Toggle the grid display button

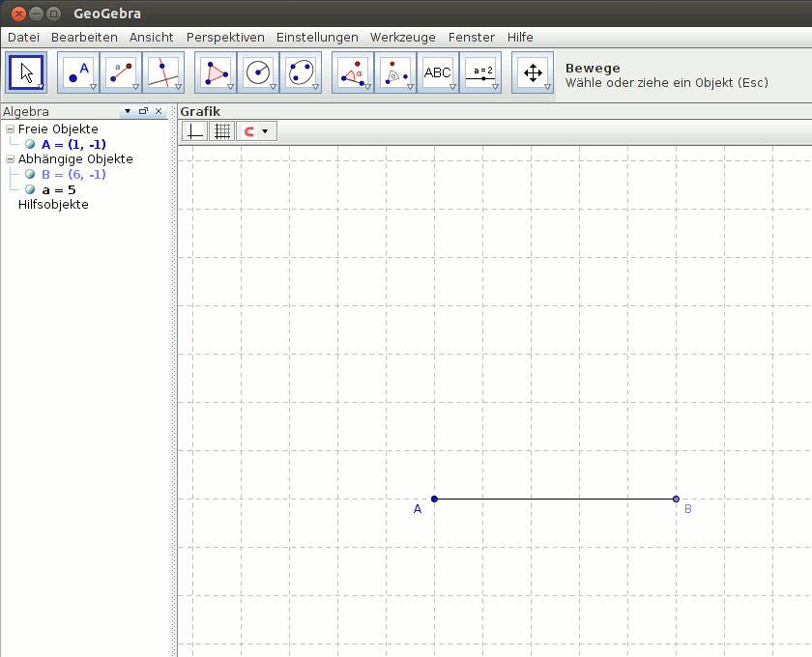tap(222, 130)
